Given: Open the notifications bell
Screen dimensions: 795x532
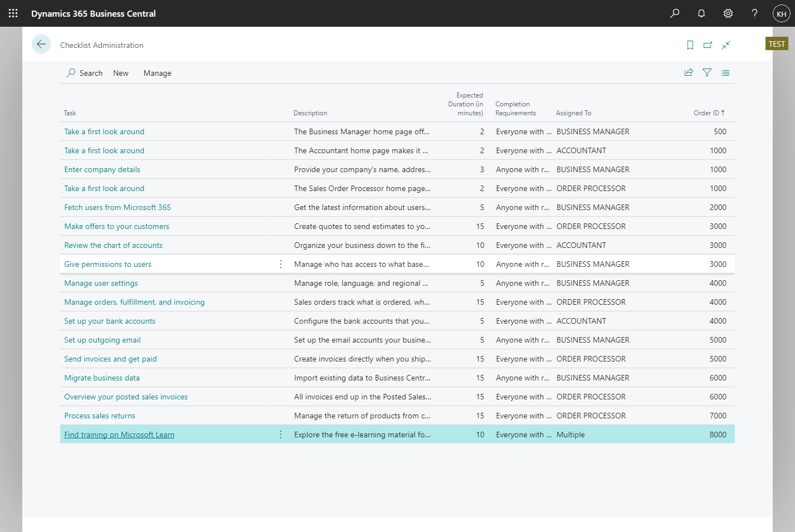Looking at the screenshot, I should (x=701, y=13).
